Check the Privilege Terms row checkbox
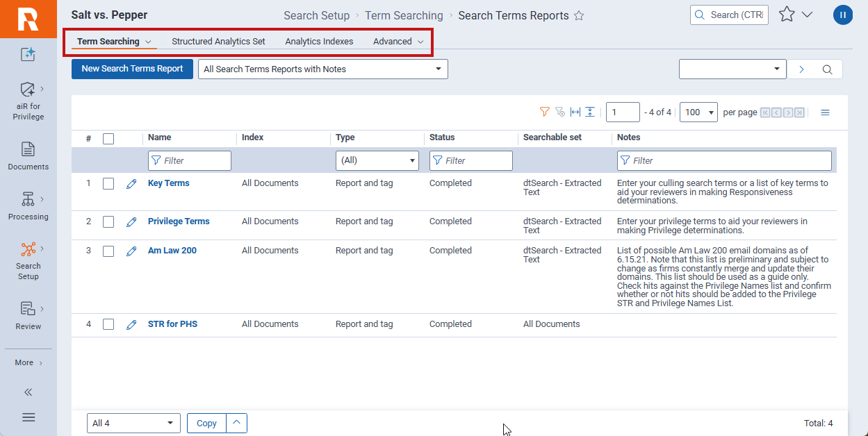 (108, 222)
